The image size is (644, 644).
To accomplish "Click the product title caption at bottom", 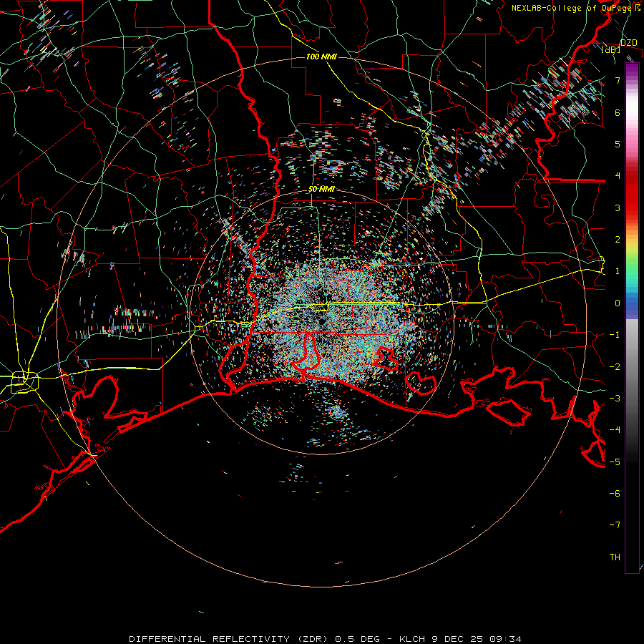I will 325,639.
